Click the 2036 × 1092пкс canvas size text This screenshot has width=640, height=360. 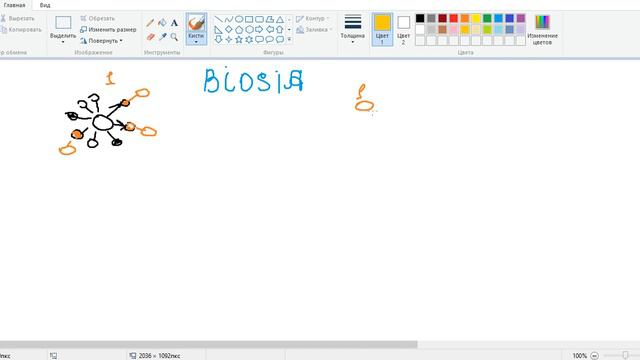159,356
